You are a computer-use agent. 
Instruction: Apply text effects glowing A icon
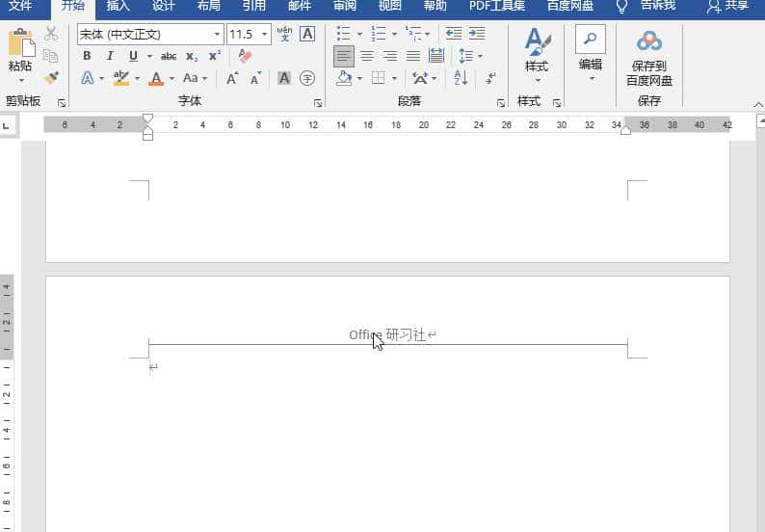point(88,78)
